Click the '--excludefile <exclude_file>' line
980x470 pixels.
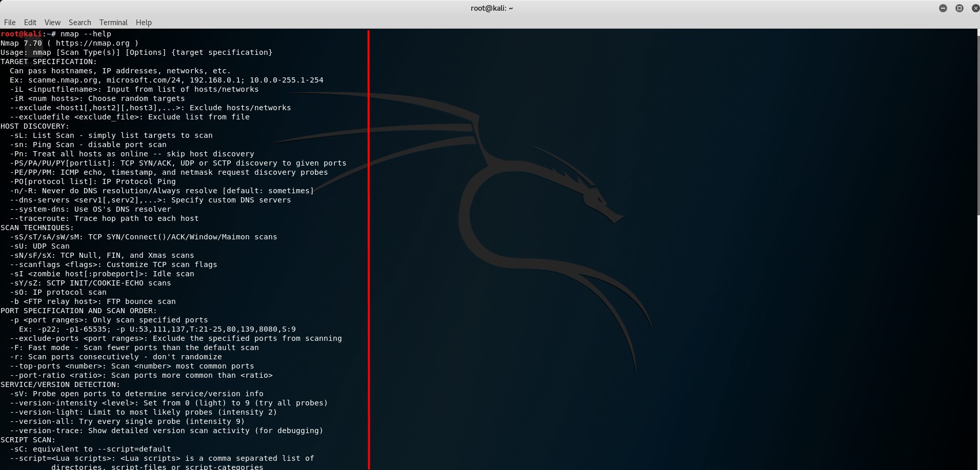coord(130,117)
